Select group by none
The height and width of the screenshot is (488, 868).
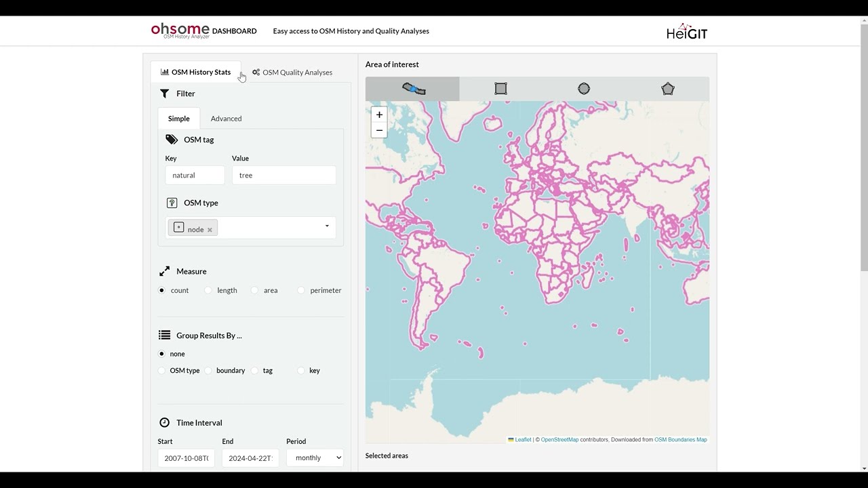[161, 354]
